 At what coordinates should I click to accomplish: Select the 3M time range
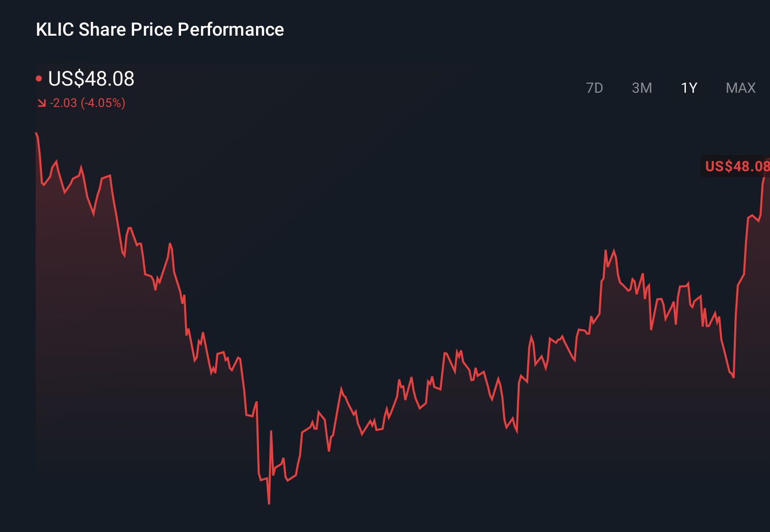pos(642,88)
